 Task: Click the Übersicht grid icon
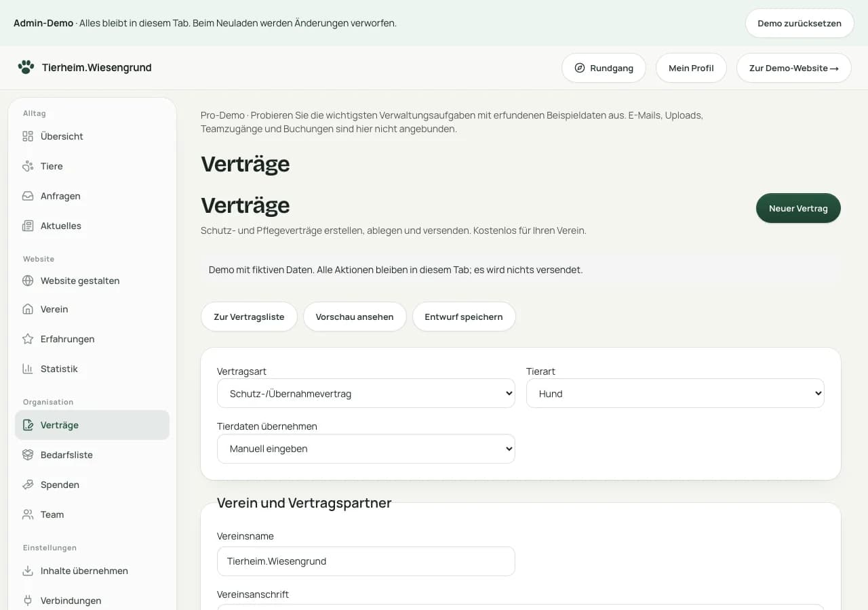click(28, 136)
